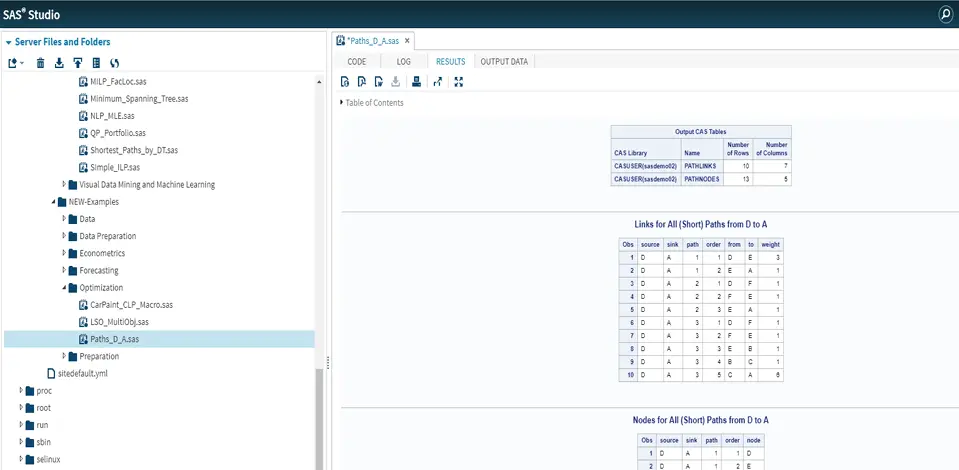Select the RESULTS tab
959x470 pixels.
(x=450, y=61)
